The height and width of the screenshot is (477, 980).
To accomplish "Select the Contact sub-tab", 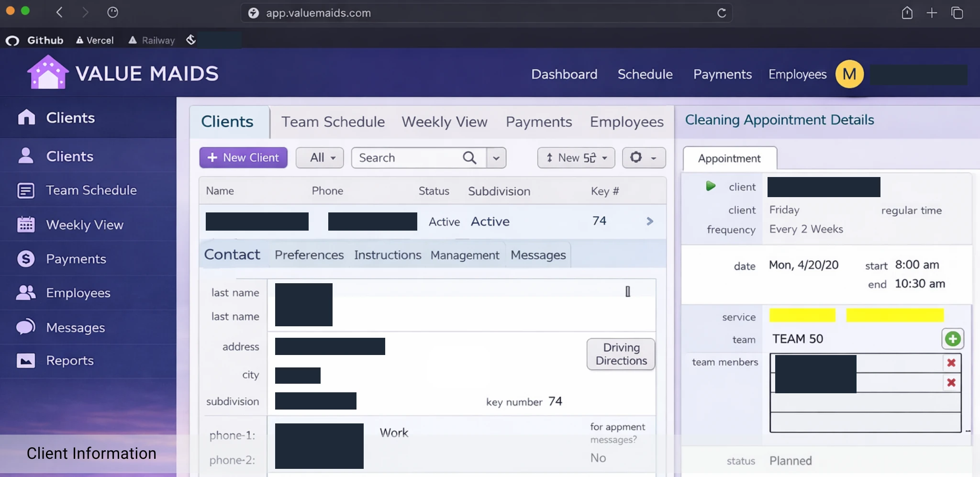I will pos(232,255).
